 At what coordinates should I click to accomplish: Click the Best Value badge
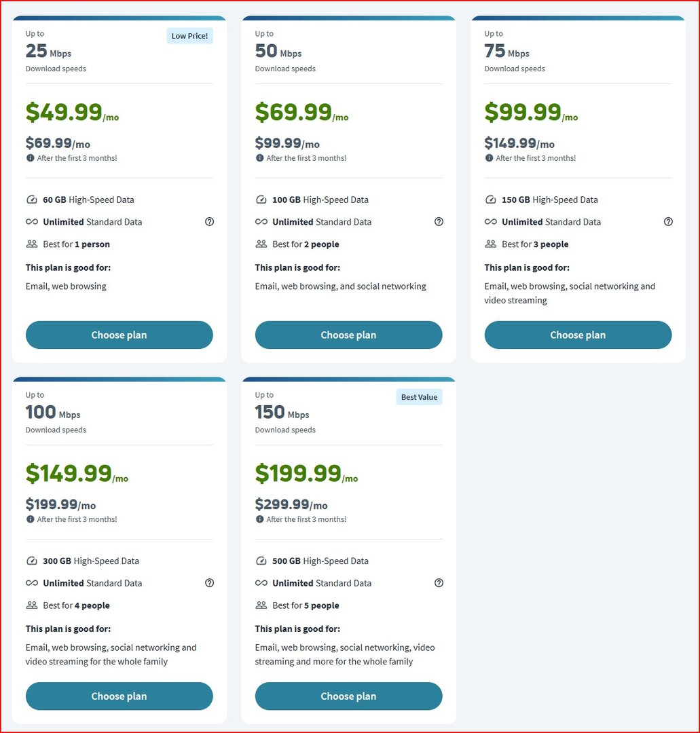coord(420,397)
